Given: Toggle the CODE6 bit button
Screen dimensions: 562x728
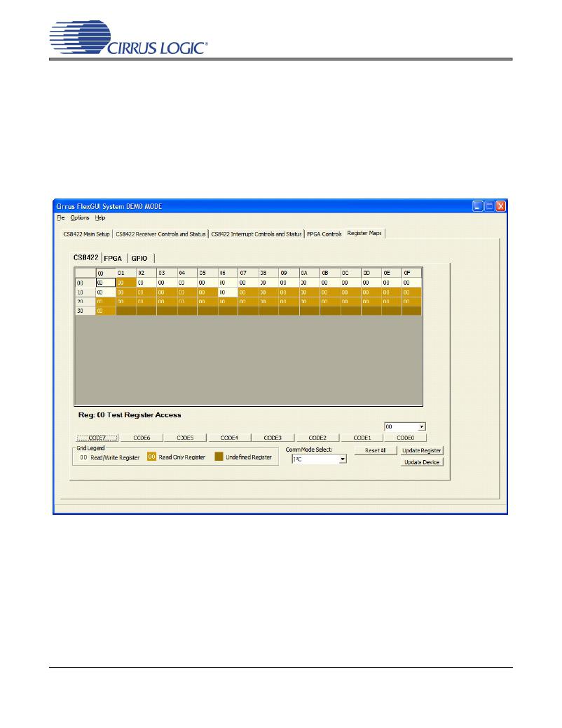Looking at the screenshot, I should tap(142, 438).
